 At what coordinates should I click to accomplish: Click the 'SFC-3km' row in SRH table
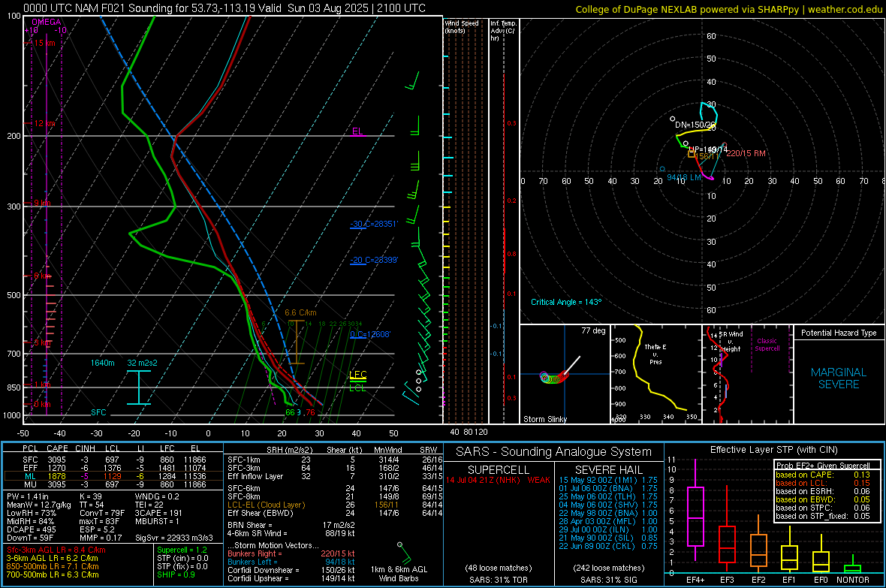coord(335,468)
